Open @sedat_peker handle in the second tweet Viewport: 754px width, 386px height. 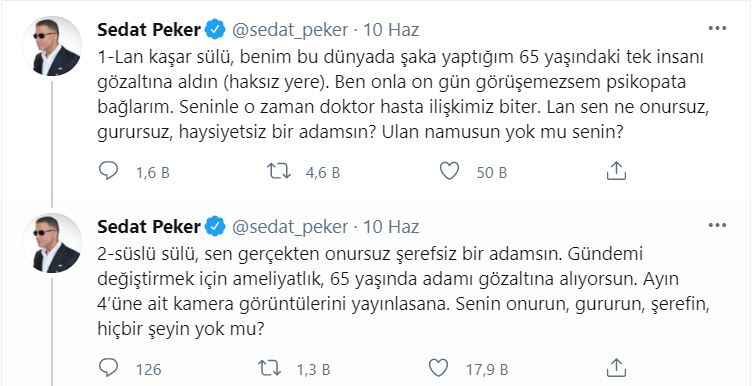click(290, 227)
